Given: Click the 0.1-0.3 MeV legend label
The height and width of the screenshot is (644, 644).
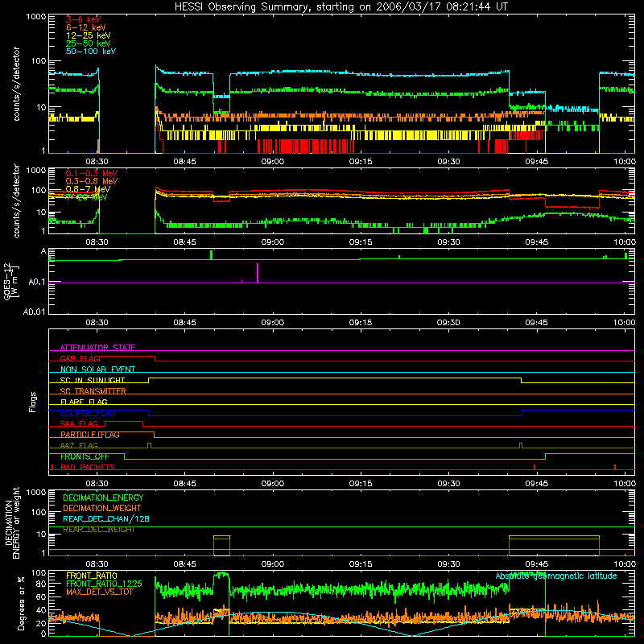Looking at the screenshot, I should pos(92,173).
